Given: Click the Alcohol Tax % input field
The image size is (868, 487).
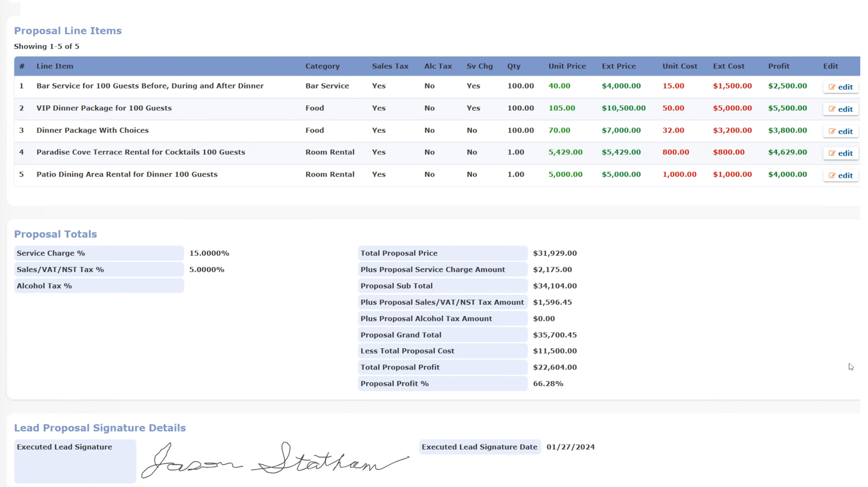Looking at the screenshot, I should click(x=99, y=285).
